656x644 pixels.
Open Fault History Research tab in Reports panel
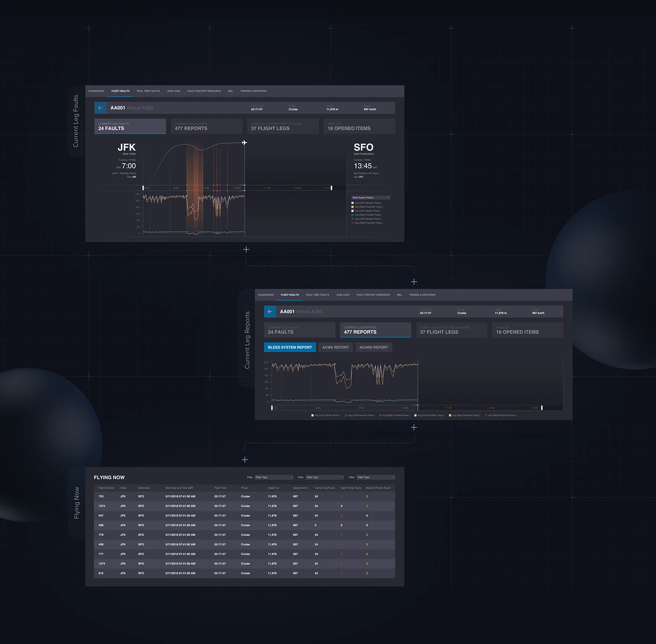coord(373,295)
